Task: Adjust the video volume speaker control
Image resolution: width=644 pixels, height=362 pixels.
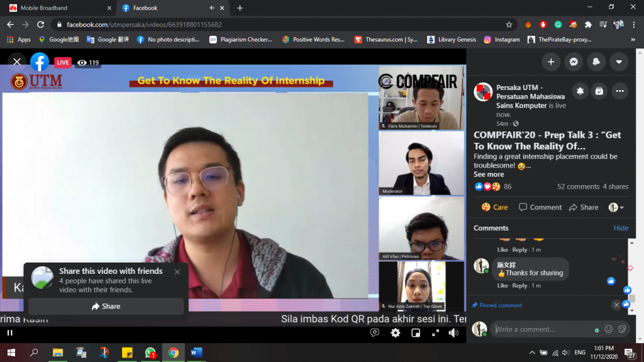Action: (453, 333)
